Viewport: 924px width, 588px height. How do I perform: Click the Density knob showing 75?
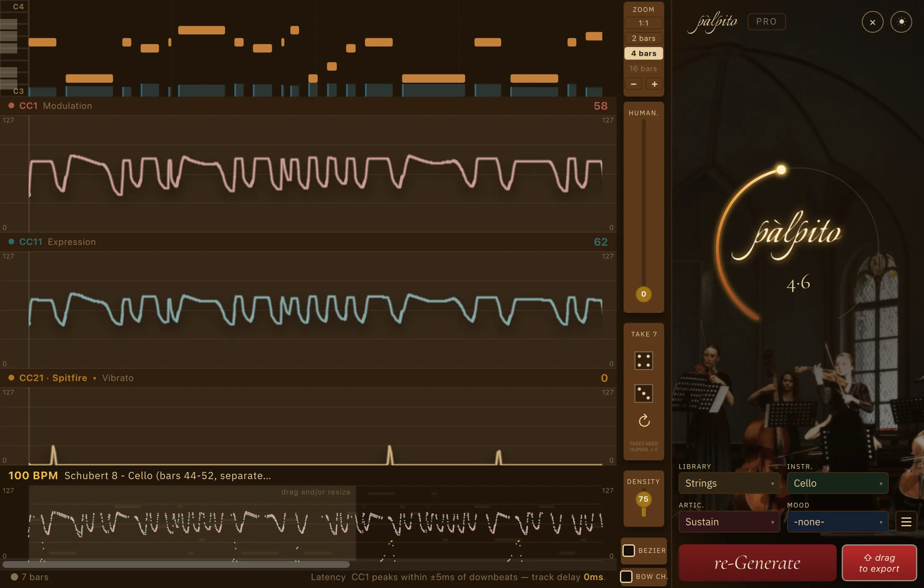(643, 499)
